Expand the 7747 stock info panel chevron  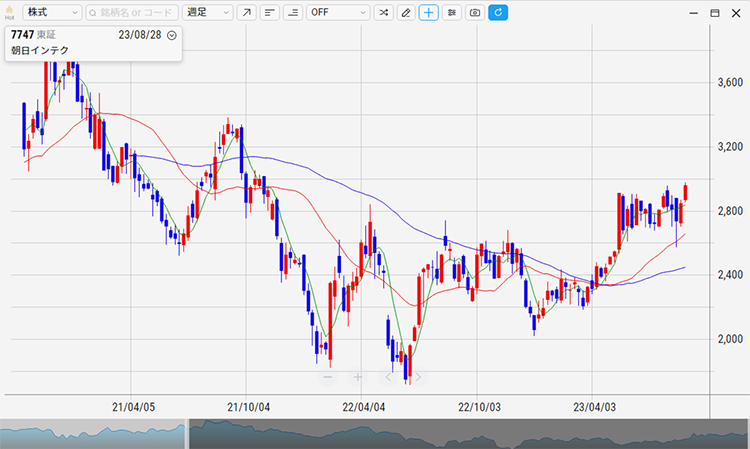point(172,35)
